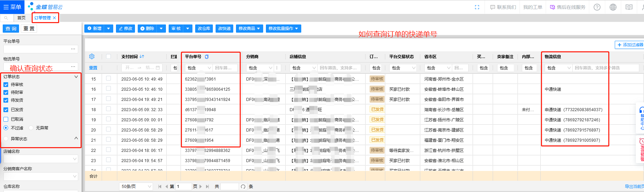644x192 pixels.
Task: Click the 查询 button
Action: pyautogui.click(x=11, y=29)
